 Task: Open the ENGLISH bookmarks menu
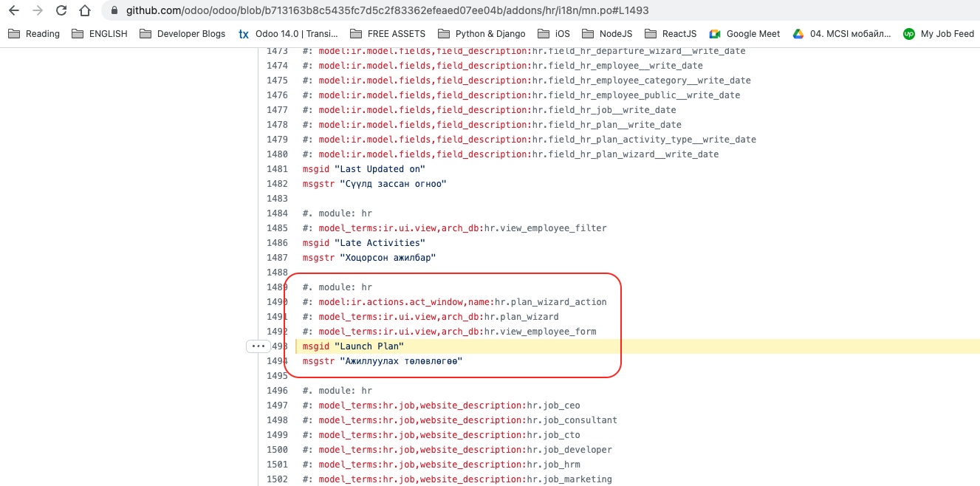click(99, 33)
